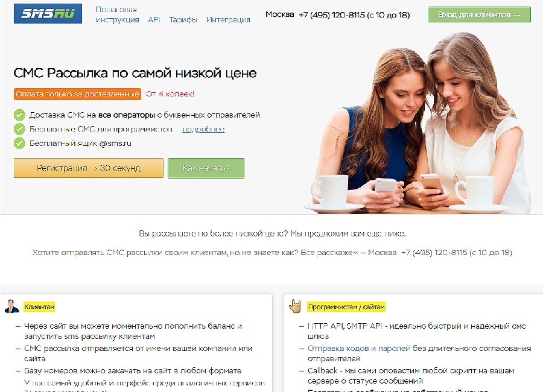Go to the Тарифы page
The image size is (543, 392).
pyautogui.click(x=183, y=19)
